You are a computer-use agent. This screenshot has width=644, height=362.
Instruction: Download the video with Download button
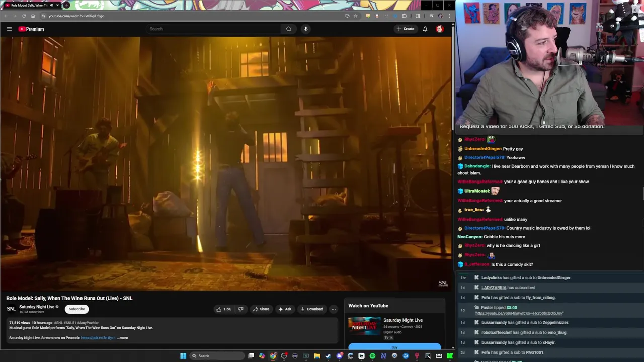coord(312,309)
